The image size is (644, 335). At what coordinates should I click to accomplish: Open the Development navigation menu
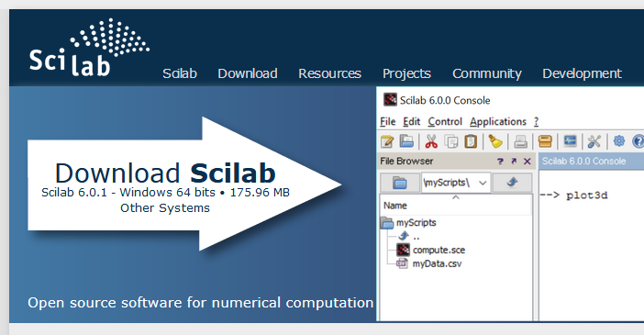582,73
